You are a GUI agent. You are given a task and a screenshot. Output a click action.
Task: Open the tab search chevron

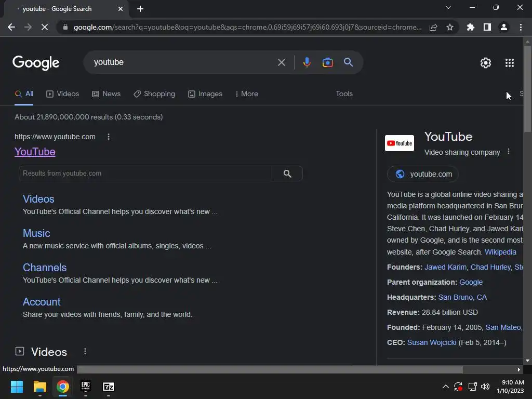[x=448, y=7]
